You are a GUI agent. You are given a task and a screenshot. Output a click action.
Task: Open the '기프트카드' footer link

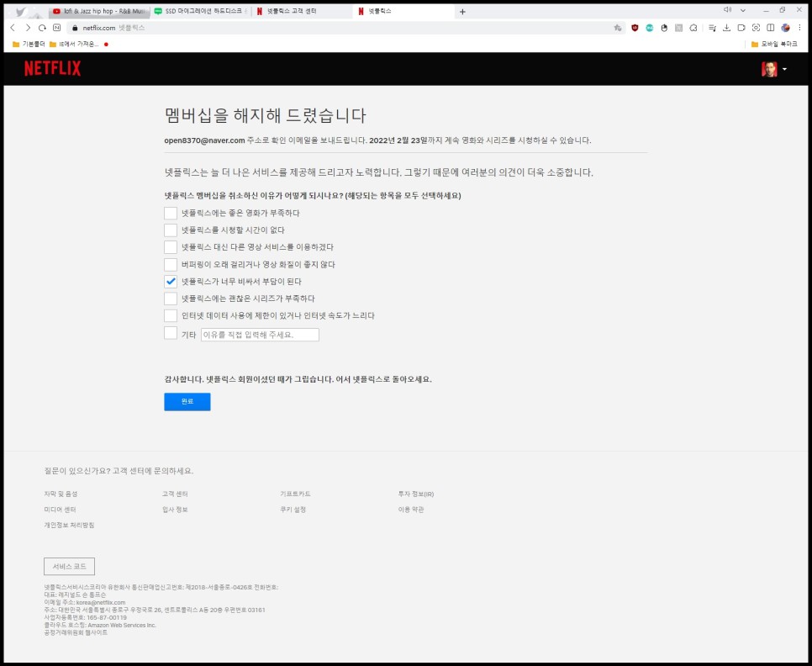click(295, 494)
